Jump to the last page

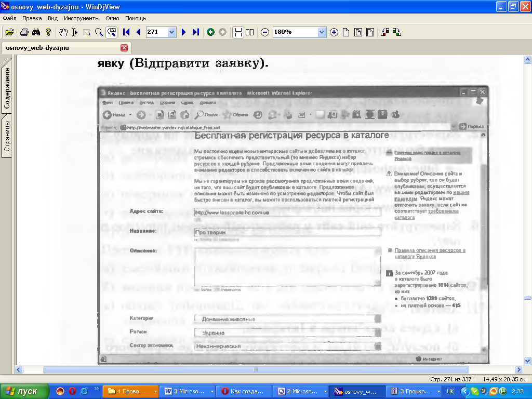click(x=196, y=32)
